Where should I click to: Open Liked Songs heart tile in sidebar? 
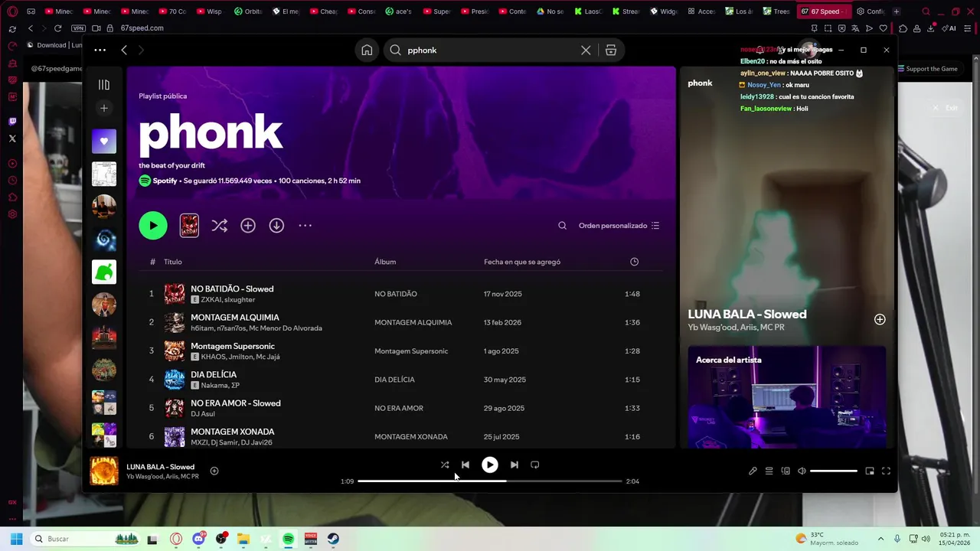[x=104, y=142]
